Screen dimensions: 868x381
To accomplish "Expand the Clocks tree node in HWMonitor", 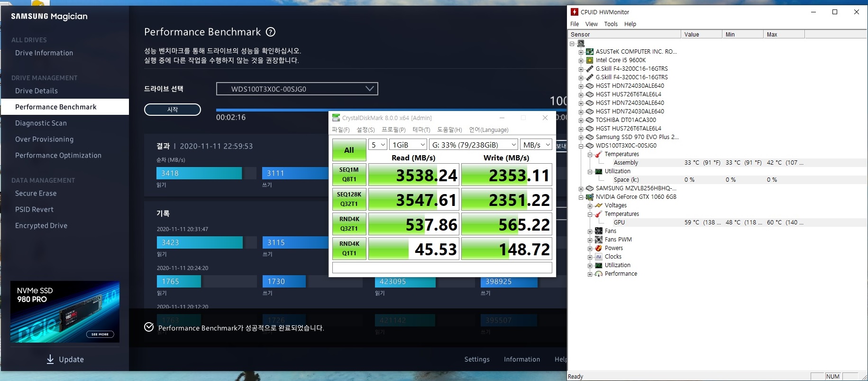I will (590, 257).
